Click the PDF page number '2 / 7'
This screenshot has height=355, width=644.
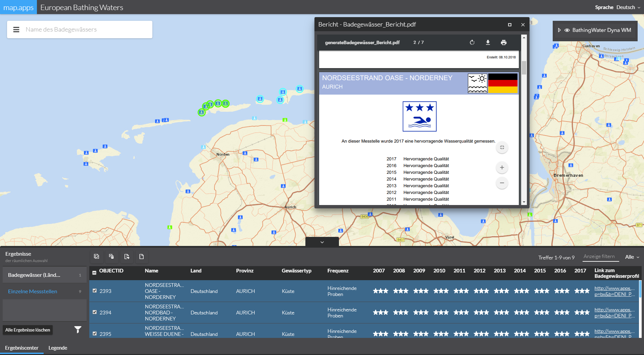[418, 43]
